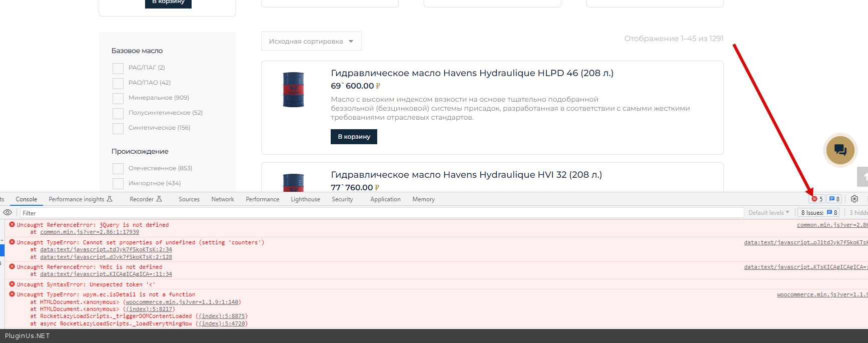Check the PAG/ПАГ base oil filter
The height and width of the screenshot is (343, 868).
click(x=118, y=68)
